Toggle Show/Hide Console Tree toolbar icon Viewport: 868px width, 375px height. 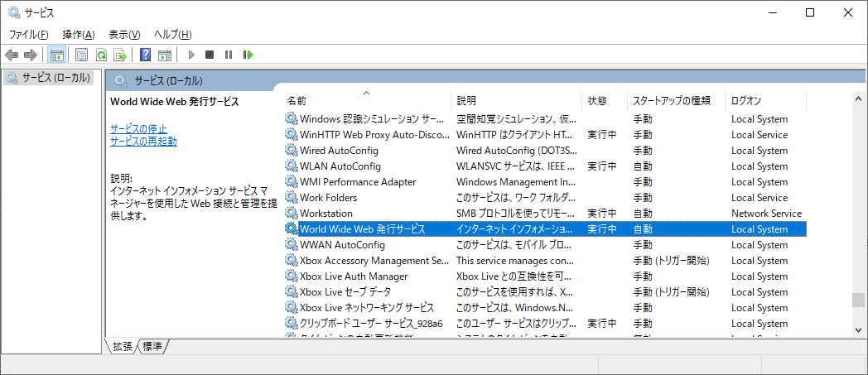56,55
